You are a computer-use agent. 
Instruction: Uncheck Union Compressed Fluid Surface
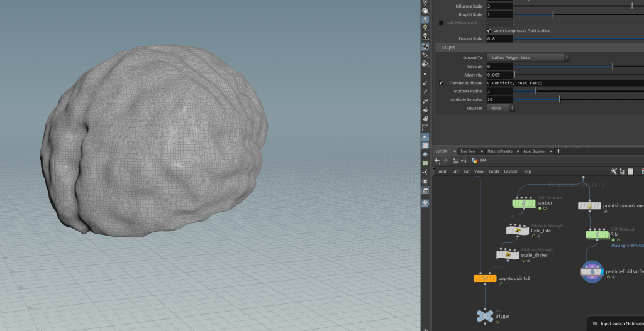tap(489, 31)
